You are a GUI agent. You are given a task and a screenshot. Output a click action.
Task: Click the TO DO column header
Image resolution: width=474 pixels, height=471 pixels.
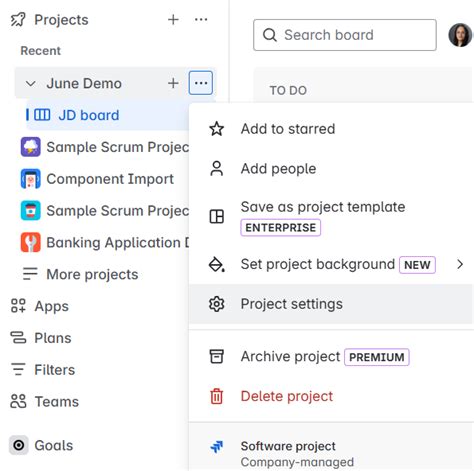point(288,90)
